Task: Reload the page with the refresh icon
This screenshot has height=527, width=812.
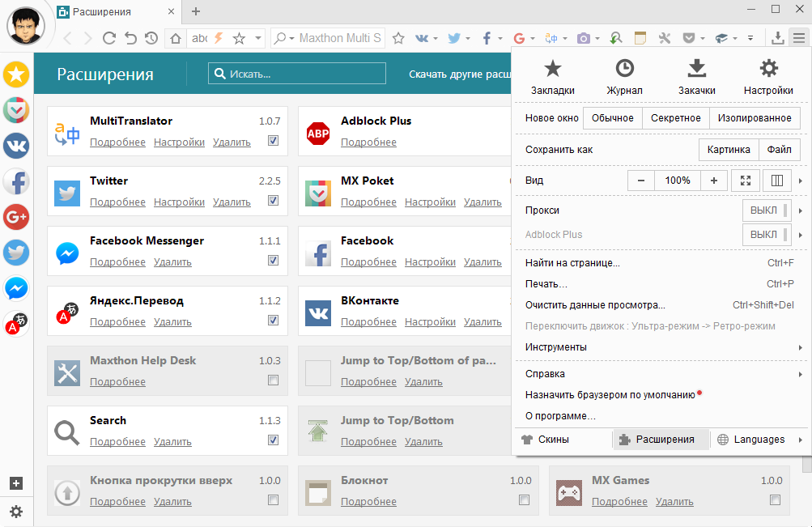Action: [x=108, y=38]
